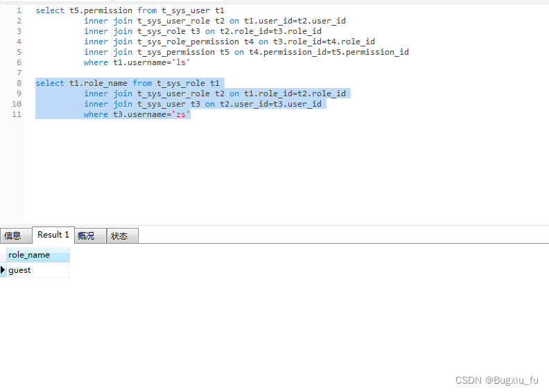Click the where keyword on line 6
The image size is (549, 392).
click(96, 62)
